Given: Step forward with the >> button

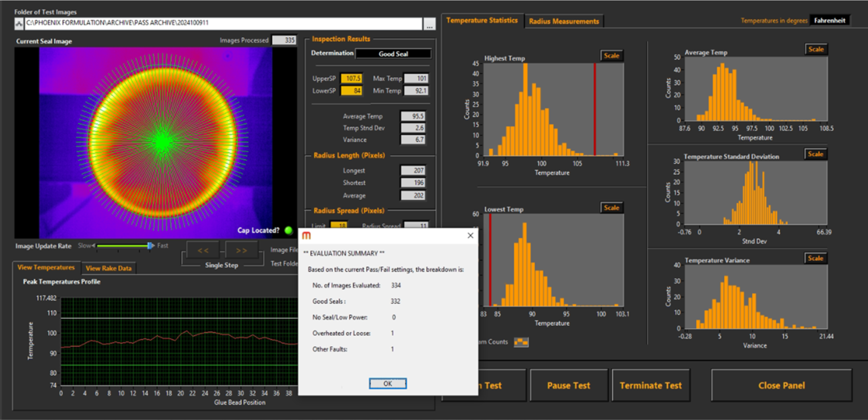Looking at the screenshot, I should [x=241, y=250].
